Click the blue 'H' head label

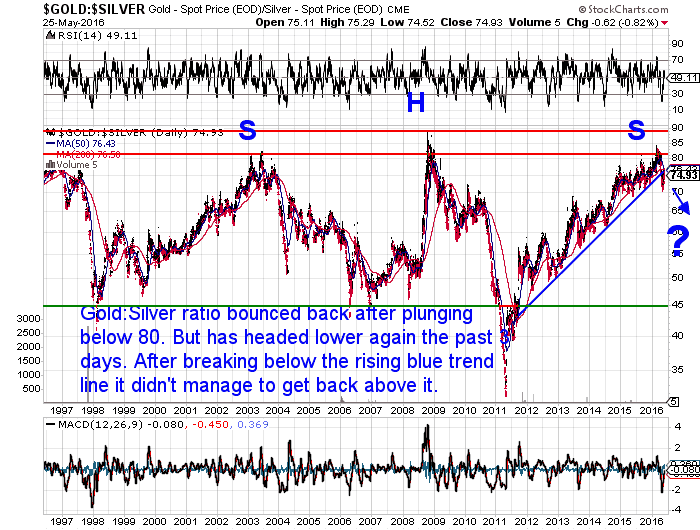tap(416, 101)
